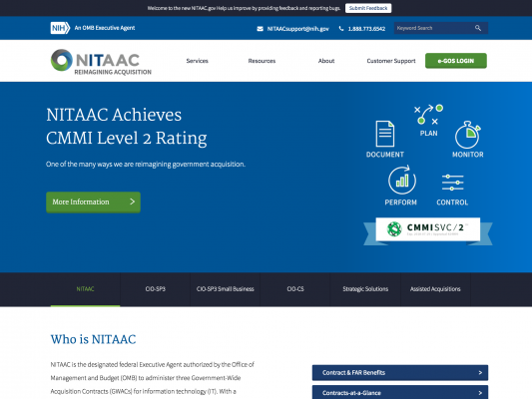Open the About menu
The height and width of the screenshot is (399, 532).
326,61
